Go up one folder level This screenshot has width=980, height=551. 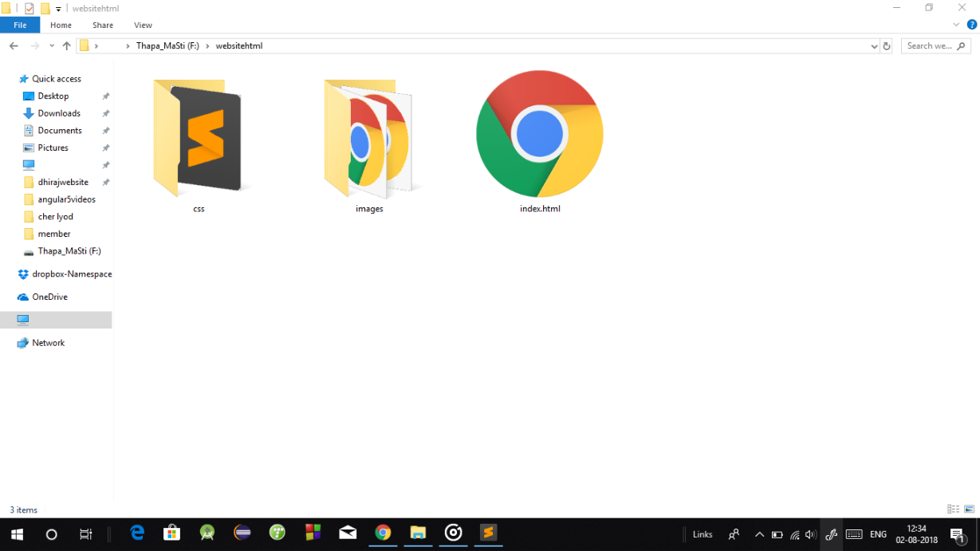[x=66, y=46]
